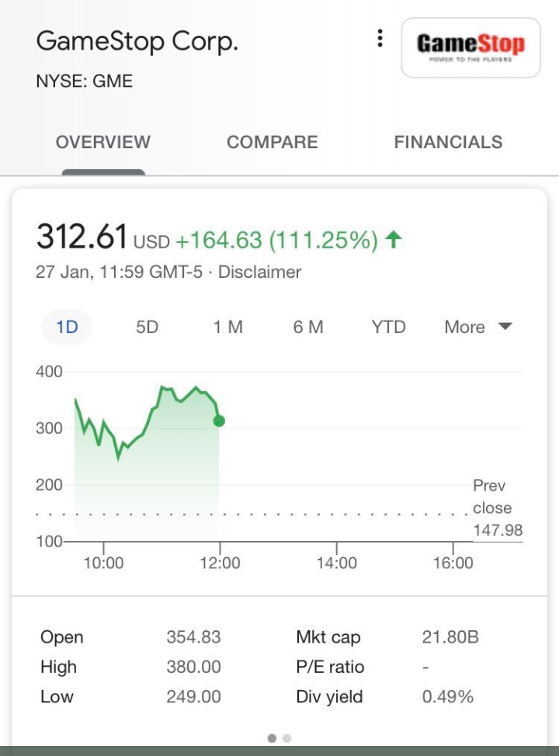Select the Overview tab

point(103,142)
